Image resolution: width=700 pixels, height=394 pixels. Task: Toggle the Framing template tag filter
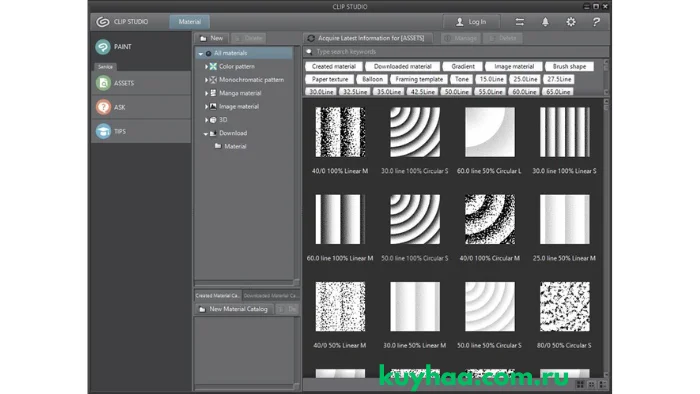click(419, 79)
